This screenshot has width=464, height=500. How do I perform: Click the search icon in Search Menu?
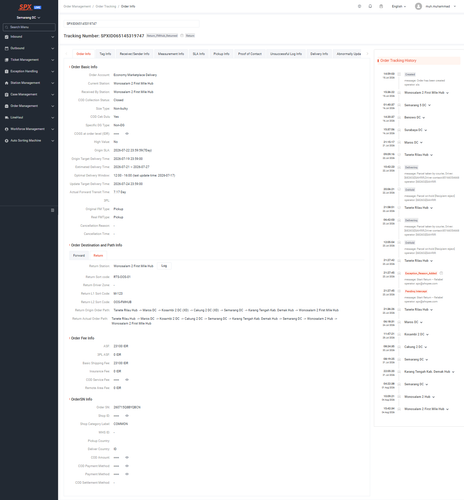7,27
